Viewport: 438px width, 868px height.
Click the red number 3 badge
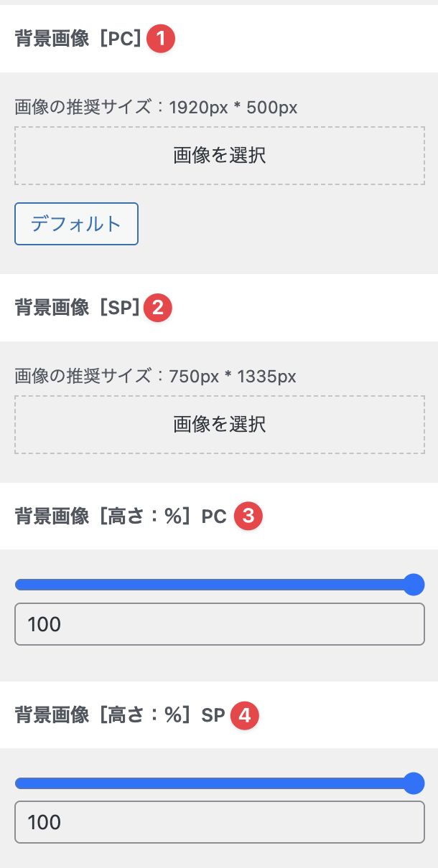coord(248,516)
